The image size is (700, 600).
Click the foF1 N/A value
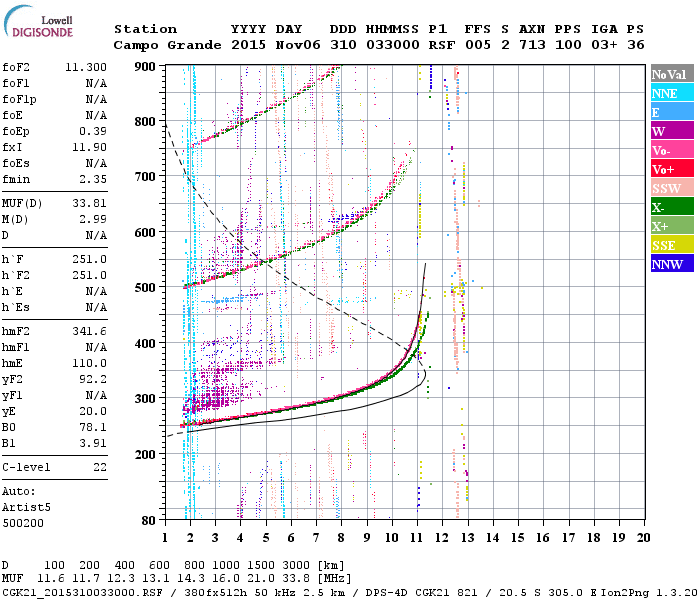click(96, 83)
